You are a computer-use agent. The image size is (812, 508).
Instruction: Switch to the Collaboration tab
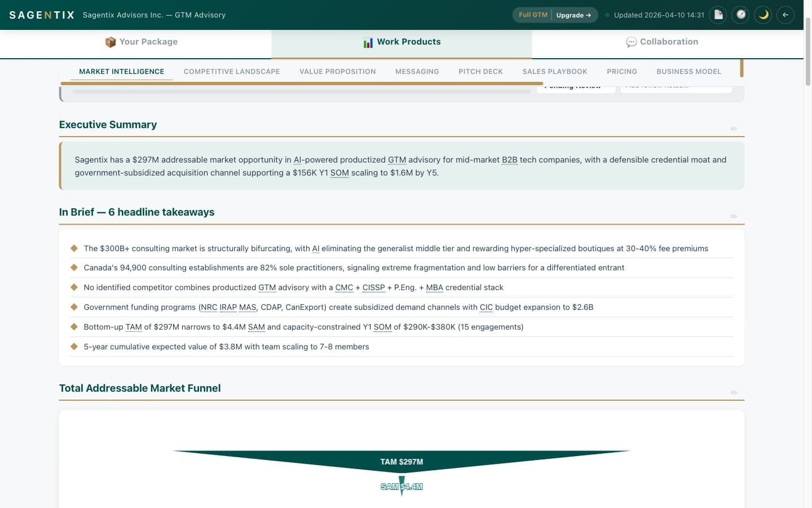662,42
